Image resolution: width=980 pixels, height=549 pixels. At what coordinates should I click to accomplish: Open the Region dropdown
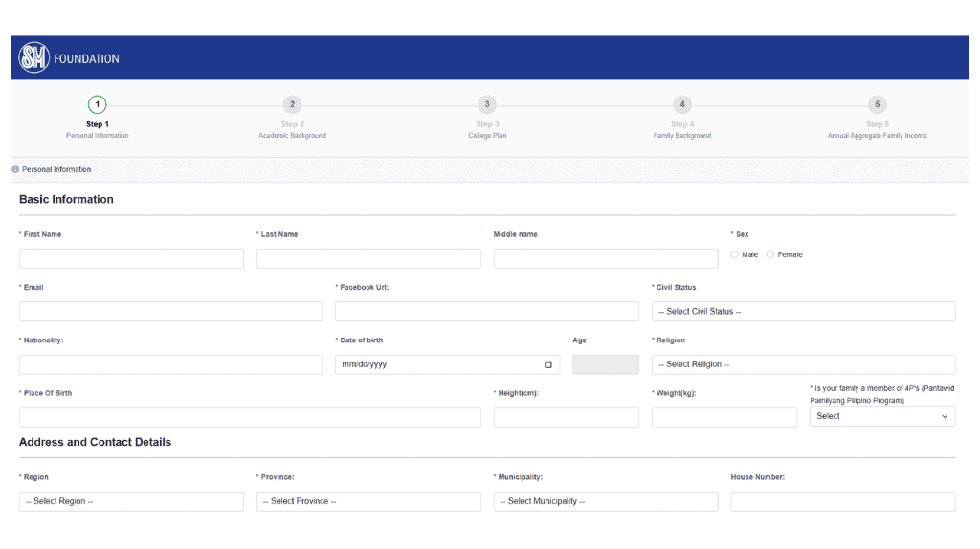[x=131, y=501]
